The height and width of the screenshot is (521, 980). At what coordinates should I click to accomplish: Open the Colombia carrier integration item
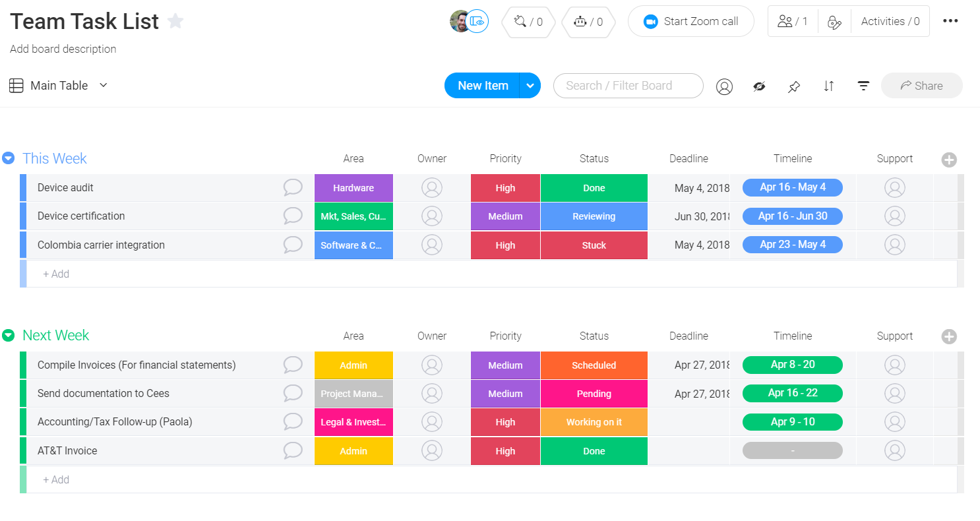pyautogui.click(x=101, y=245)
